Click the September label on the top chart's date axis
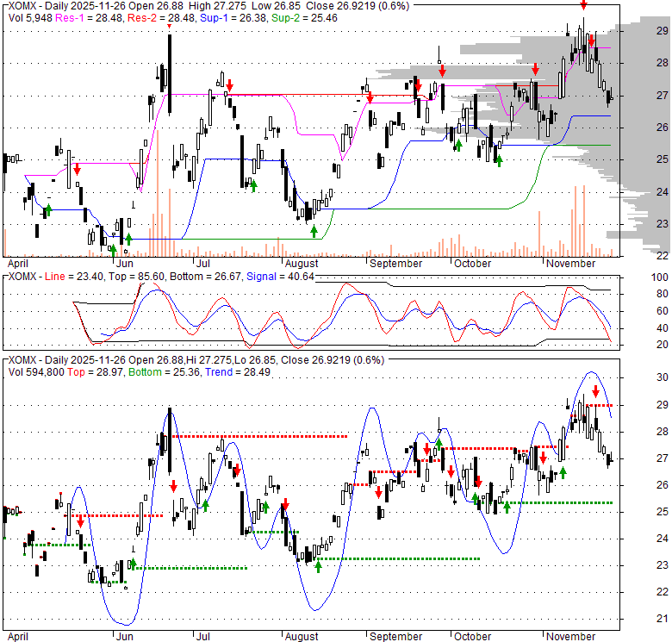 pyautogui.click(x=395, y=264)
